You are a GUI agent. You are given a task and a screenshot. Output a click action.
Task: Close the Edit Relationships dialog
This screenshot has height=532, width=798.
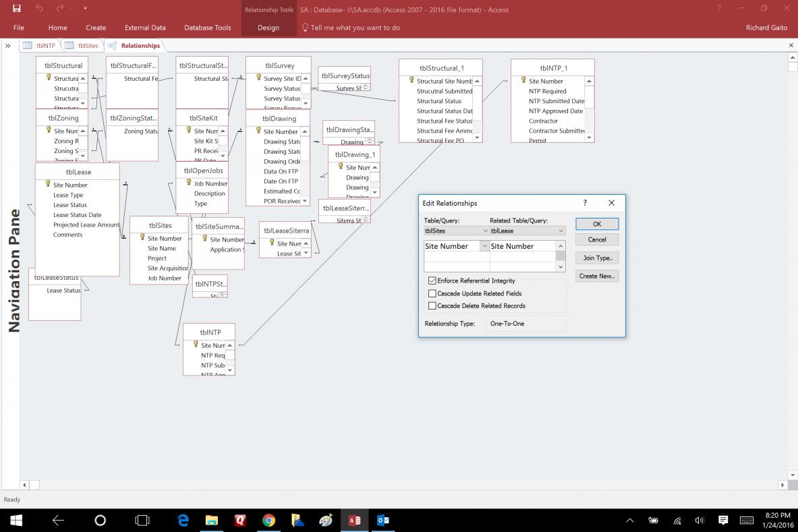[611, 202]
